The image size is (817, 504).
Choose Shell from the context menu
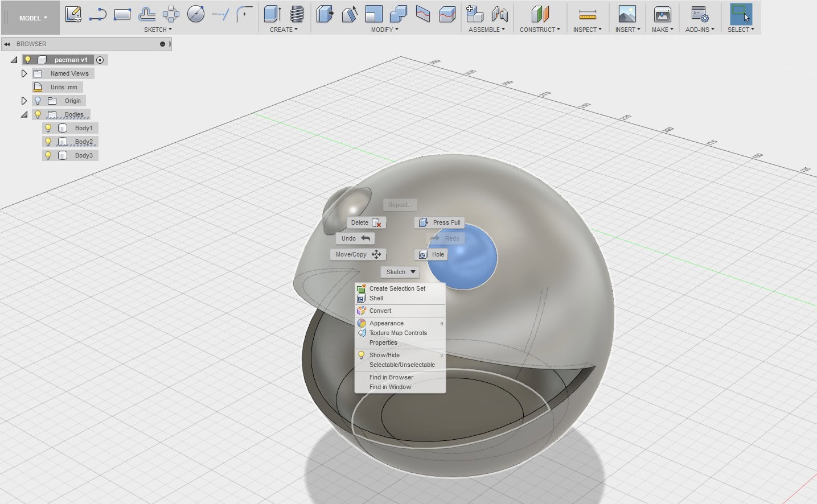pos(376,298)
